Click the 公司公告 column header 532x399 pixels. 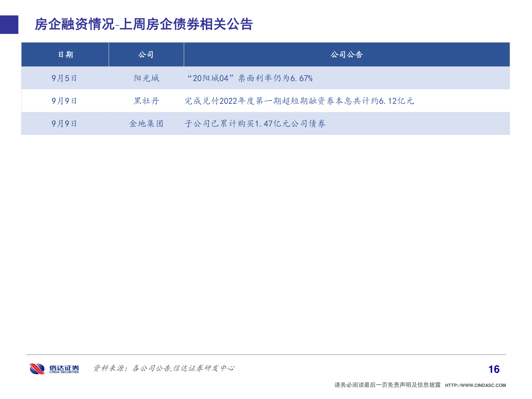tap(347, 54)
